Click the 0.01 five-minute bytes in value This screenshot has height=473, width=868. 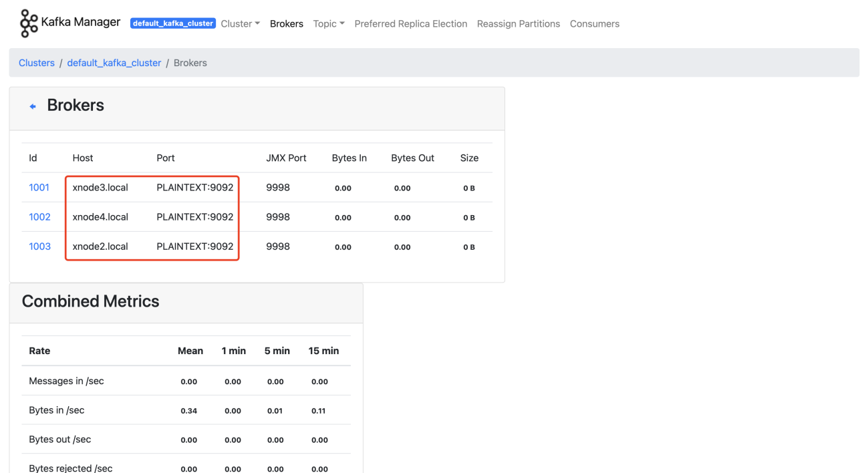coord(275,411)
